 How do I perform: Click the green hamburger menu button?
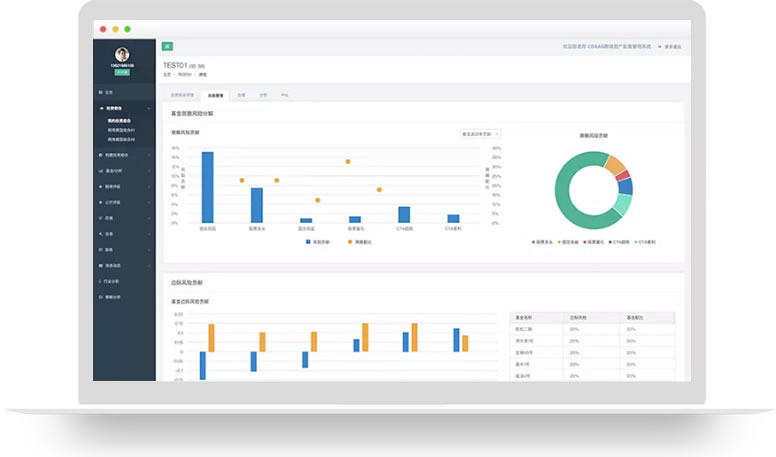click(167, 46)
